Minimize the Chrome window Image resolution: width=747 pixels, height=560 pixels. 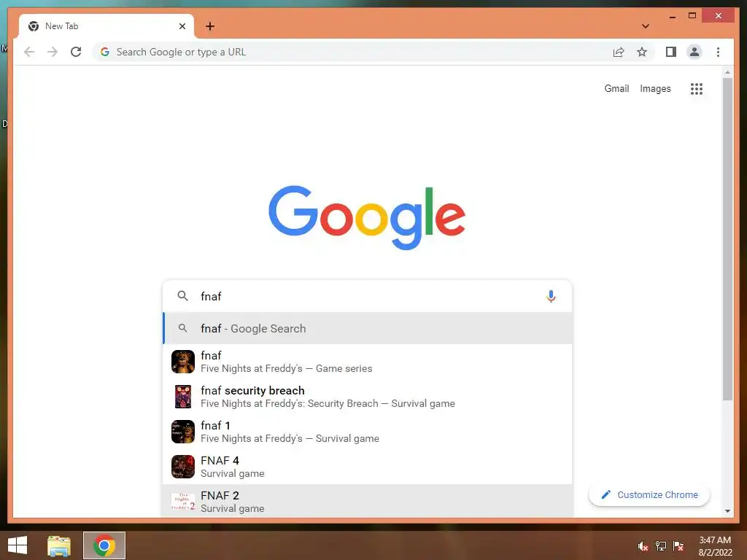[x=672, y=16]
